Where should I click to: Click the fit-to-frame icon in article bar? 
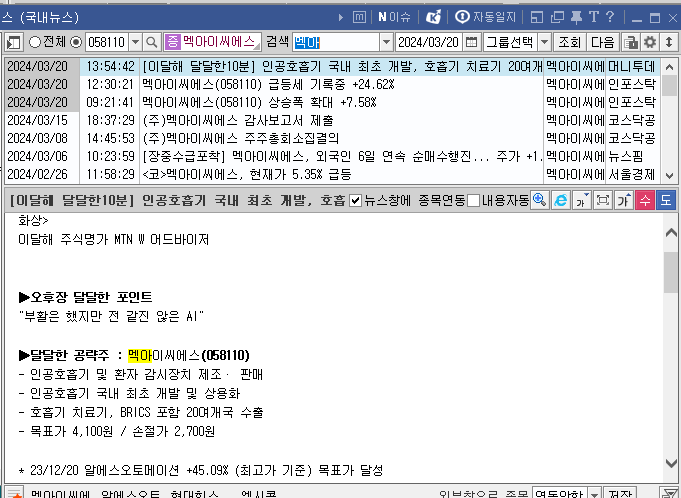(x=603, y=200)
